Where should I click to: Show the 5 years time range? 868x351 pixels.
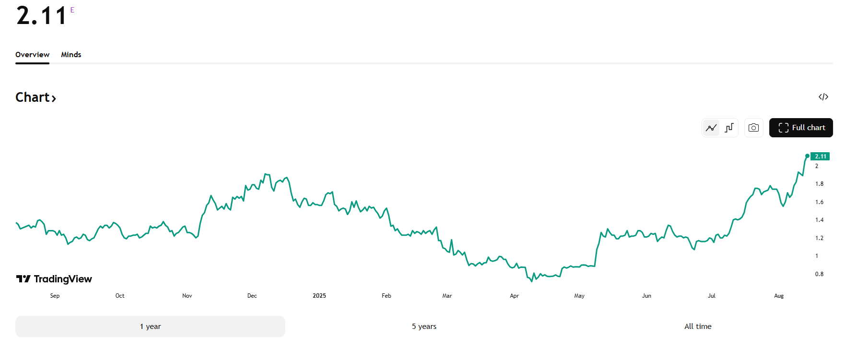click(x=424, y=327)
